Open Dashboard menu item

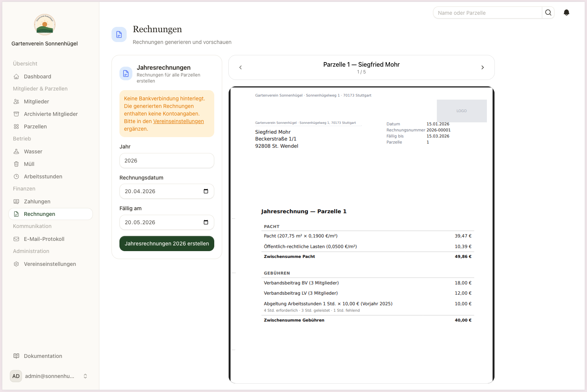[50, 77]
